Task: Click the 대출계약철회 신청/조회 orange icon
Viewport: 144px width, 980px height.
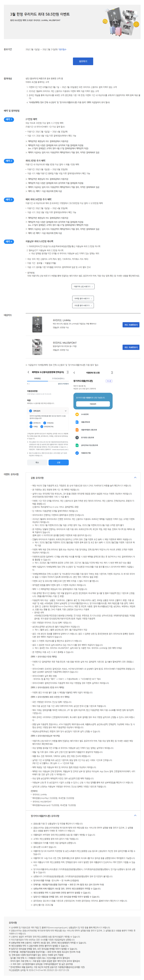Action: tap(77, 430)
